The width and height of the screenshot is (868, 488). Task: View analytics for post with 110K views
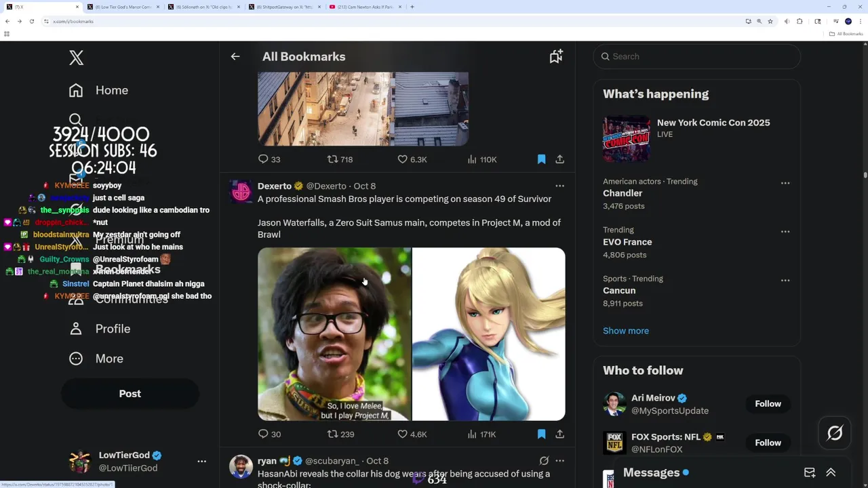click(481, 159)
